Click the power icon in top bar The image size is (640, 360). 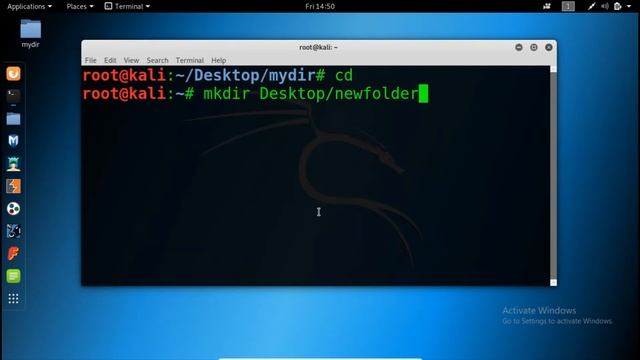click(x=618, y=6)
